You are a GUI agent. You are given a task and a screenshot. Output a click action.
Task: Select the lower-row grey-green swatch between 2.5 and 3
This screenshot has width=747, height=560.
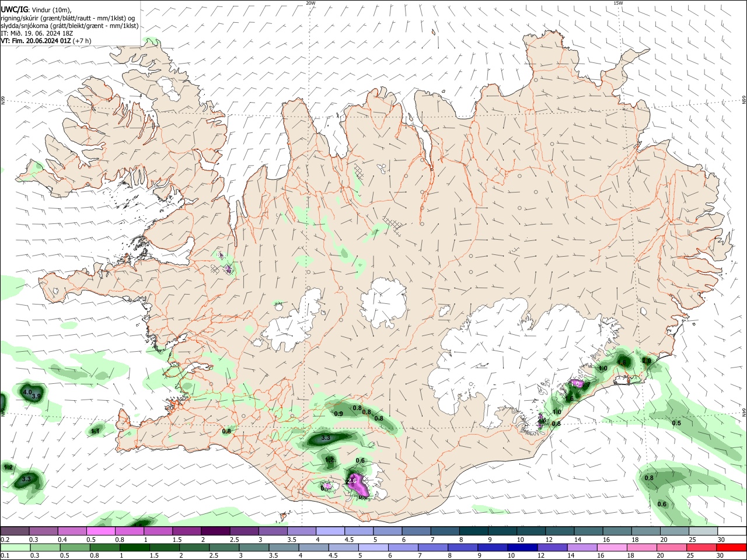click(x=224, y=547)
